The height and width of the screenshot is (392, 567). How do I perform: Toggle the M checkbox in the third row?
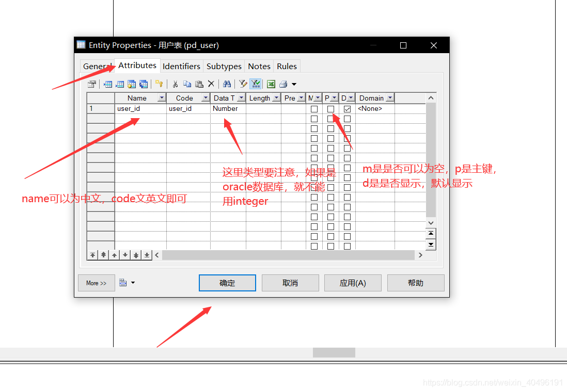tap(314, 128)
